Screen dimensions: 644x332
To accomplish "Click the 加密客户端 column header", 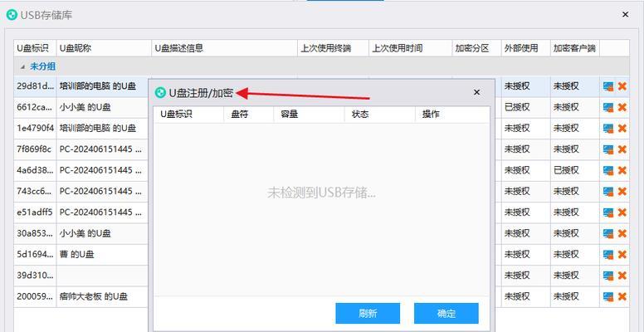I will (x=573, y=48).
